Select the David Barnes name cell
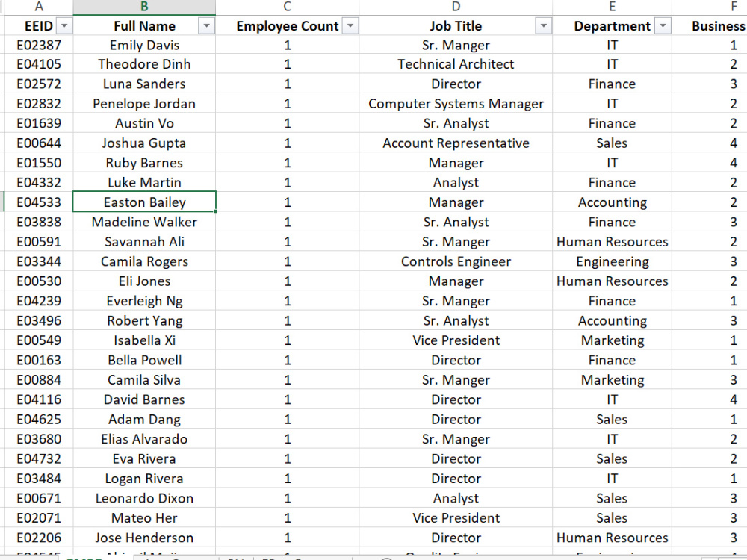This screenshot has width=747, height=560. [x=144, y=399]
